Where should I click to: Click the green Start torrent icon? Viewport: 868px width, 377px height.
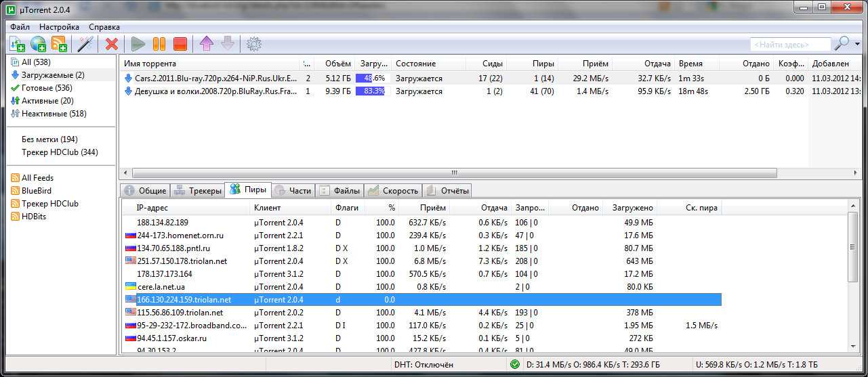click(x=138, y=44)
